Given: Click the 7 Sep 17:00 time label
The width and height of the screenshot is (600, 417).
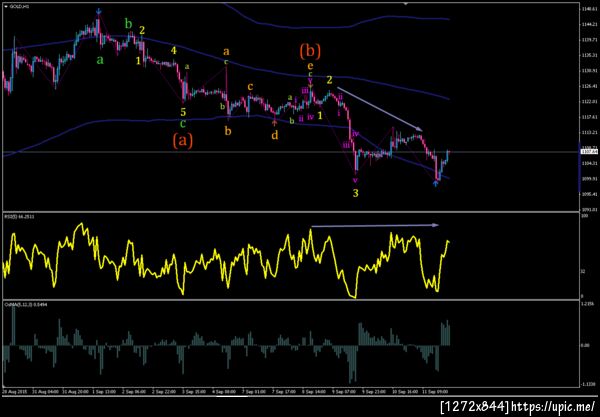Looking at the screenshot, I should pyautogui.click(x=284, y=392).
